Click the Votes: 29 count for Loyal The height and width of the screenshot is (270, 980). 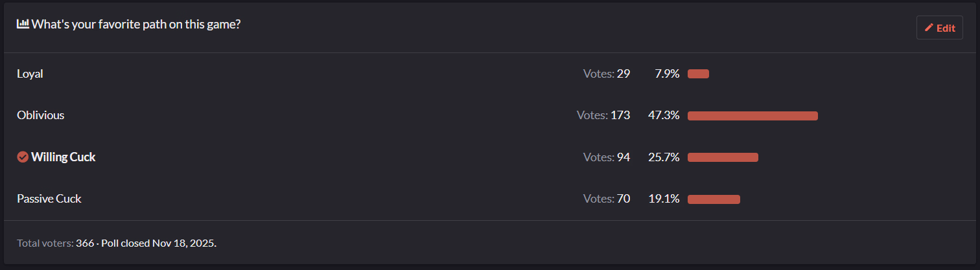click(x=606, y=74)
